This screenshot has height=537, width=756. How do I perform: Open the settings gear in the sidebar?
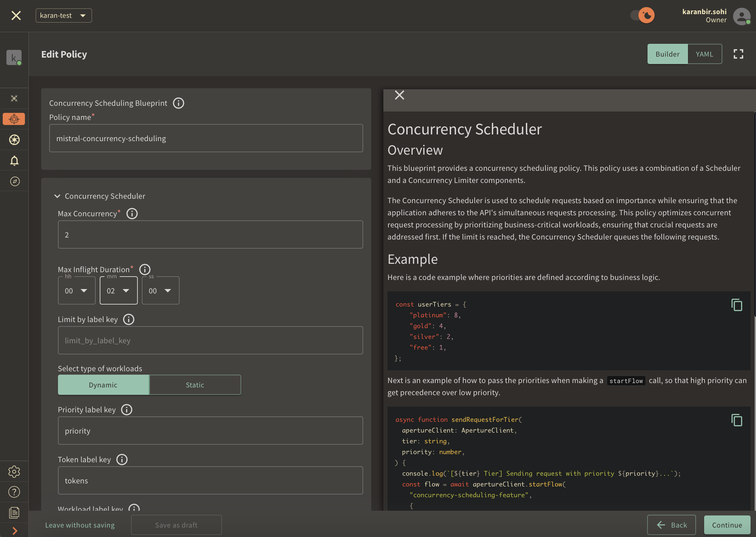(14, 472)
